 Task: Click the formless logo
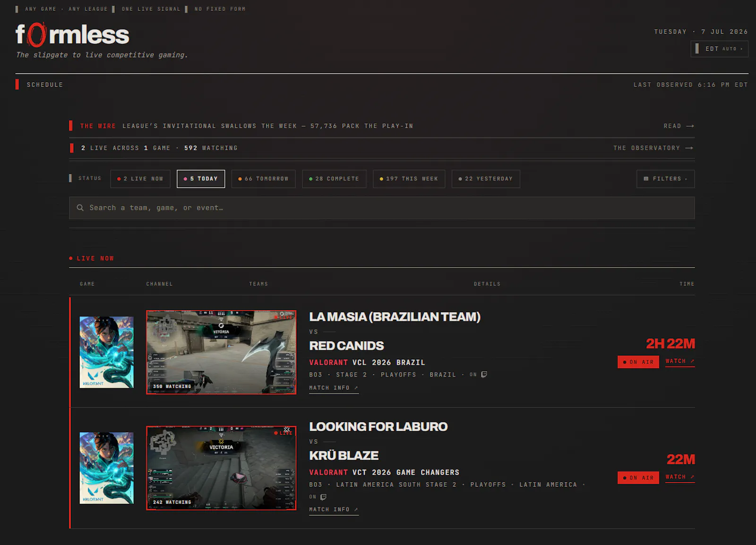tap(72, 35)
